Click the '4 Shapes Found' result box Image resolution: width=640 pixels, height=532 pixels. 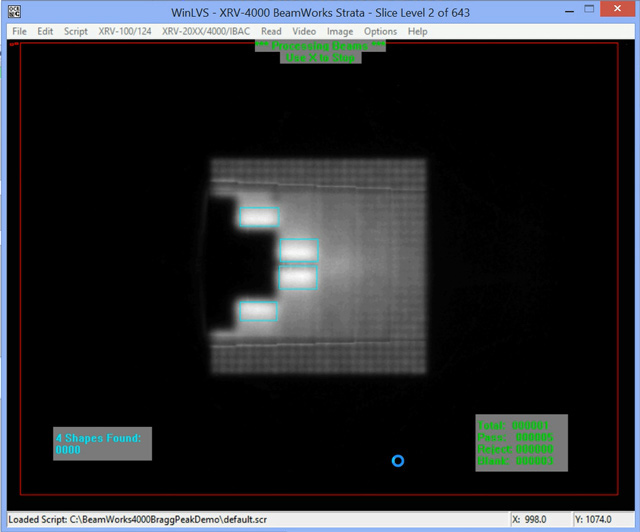(102, 444)
